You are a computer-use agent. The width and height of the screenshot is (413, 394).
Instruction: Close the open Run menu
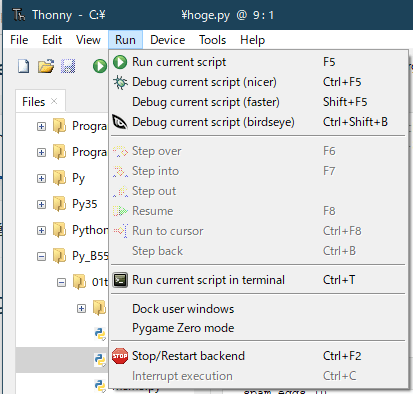point(125,40)
